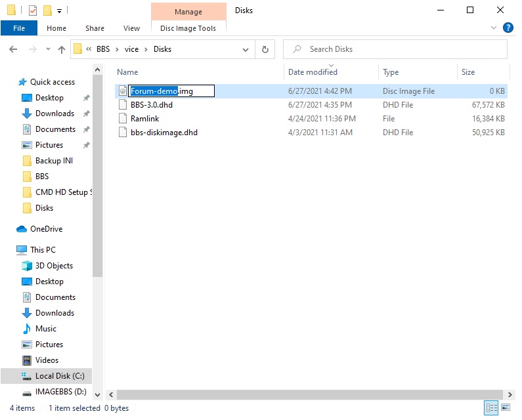Click the BBS breadcrumb in the address bar
522x420 pixels.
click(103, 49)
